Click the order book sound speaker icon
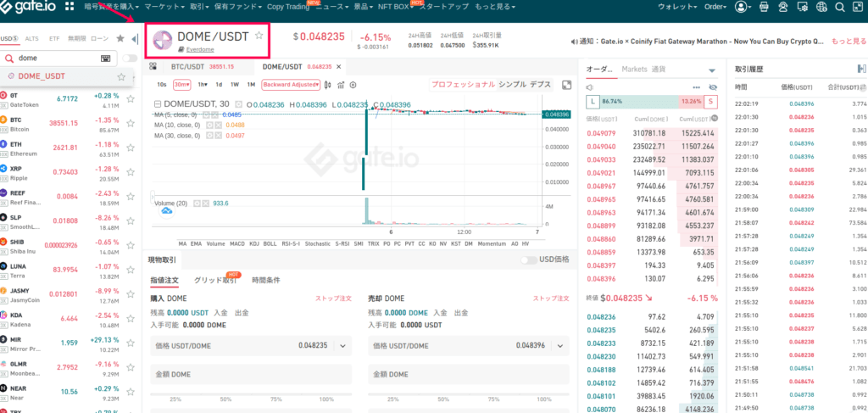Screen dimensions: 868x413 click(x=590, y=87)
